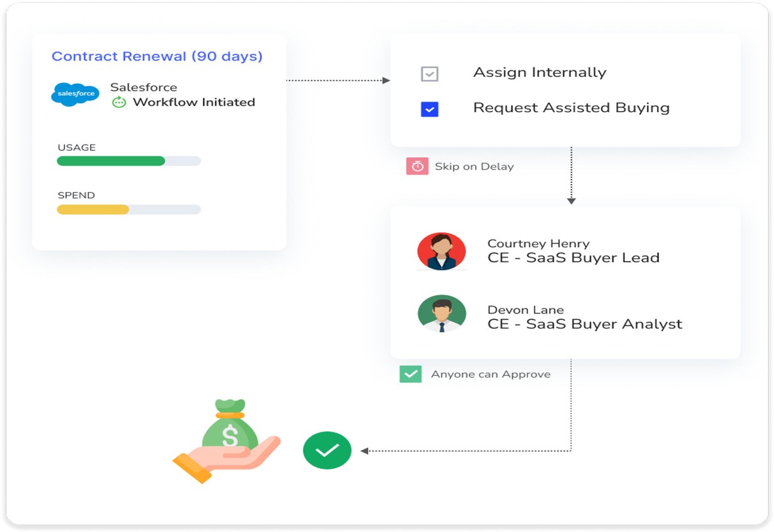Open the Contract Renewal (90 days) title
The width and height of the screenshot is (774, 532).
pyautogui.click(x=157, y=56)
